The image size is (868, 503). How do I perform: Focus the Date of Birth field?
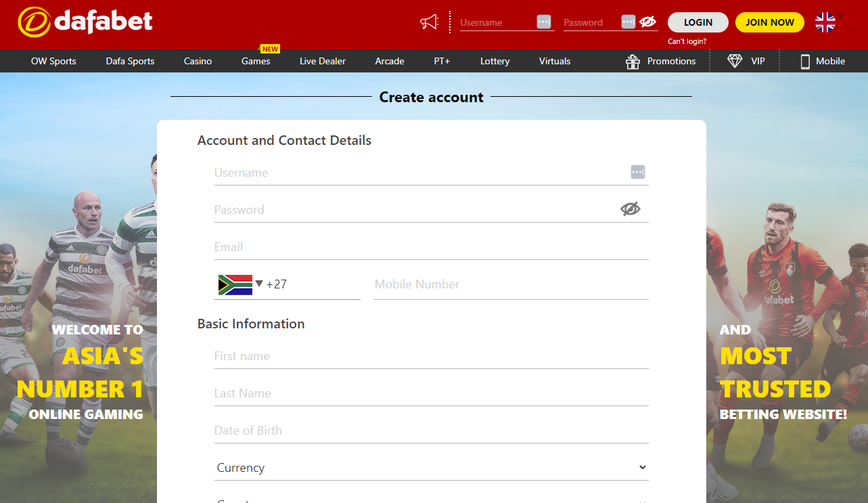pos(431,431)
